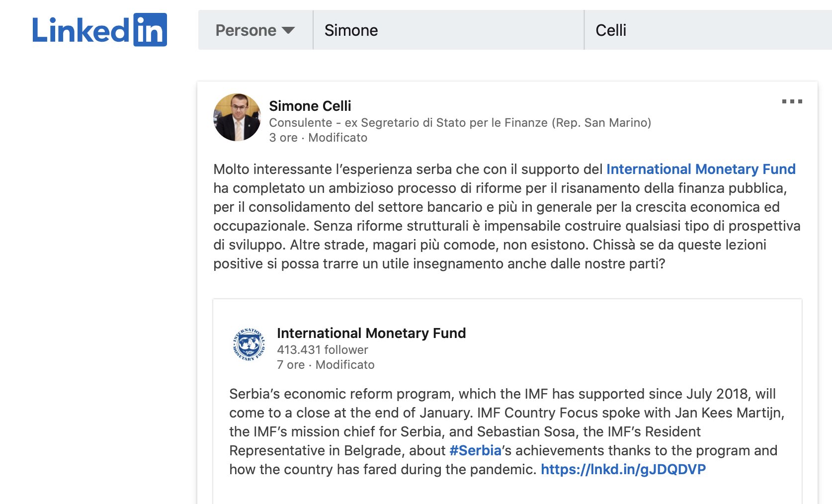832x504 pixels.
Task: Click the LinkedIn logo
Action: 99,30
